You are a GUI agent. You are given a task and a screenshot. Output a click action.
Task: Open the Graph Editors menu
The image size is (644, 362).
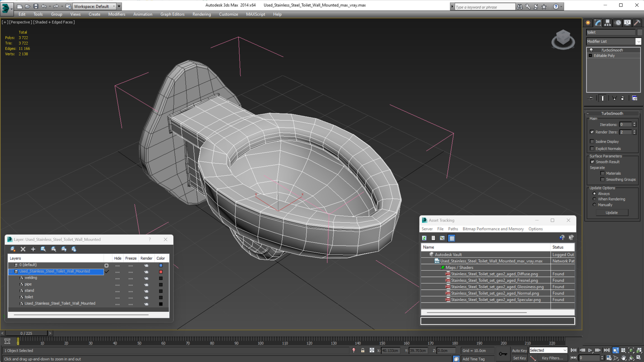(172, 14)
